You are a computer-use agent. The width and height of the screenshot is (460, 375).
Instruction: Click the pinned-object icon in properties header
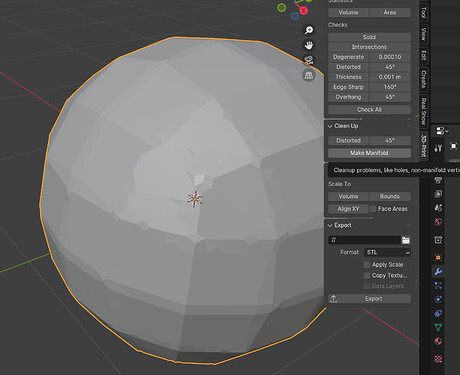click(453, 146)
